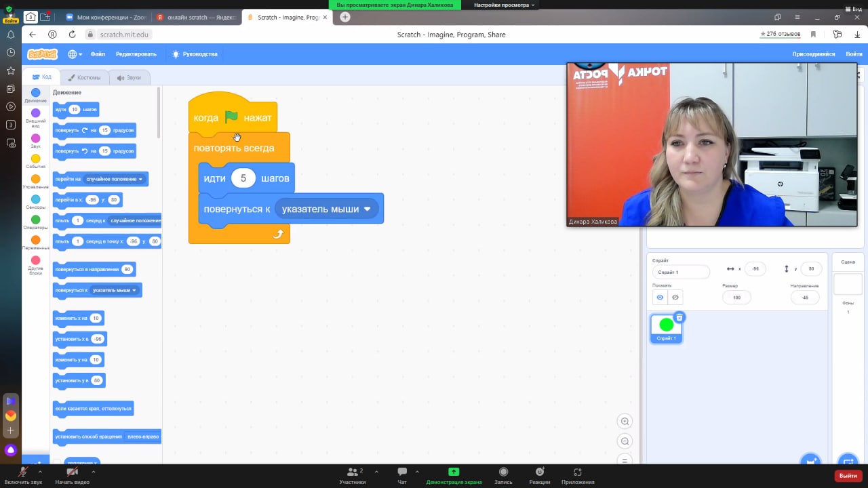This screenshot has height=488, width=868.
Task: Open browser history clock in sidebar
Action: [x=11, y=52]
